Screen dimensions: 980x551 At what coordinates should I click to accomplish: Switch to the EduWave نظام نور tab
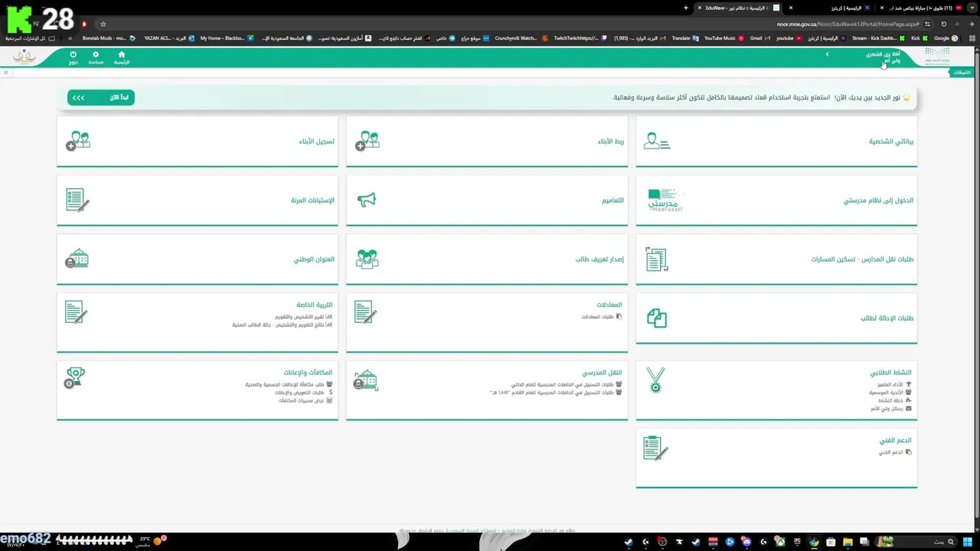click(x=739, y=8)
